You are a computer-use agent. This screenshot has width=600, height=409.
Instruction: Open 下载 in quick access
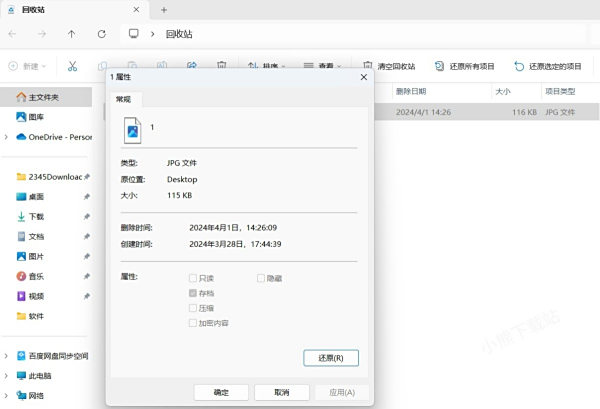(x=31, y=217)
